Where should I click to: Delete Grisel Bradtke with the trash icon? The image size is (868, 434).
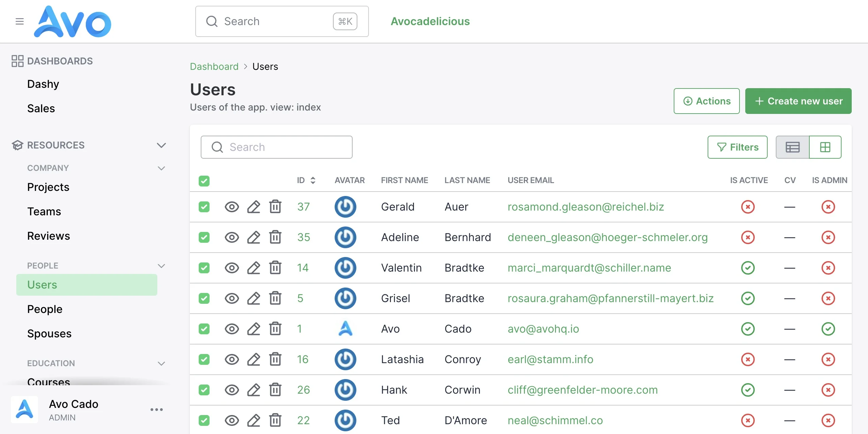(275, 298)
